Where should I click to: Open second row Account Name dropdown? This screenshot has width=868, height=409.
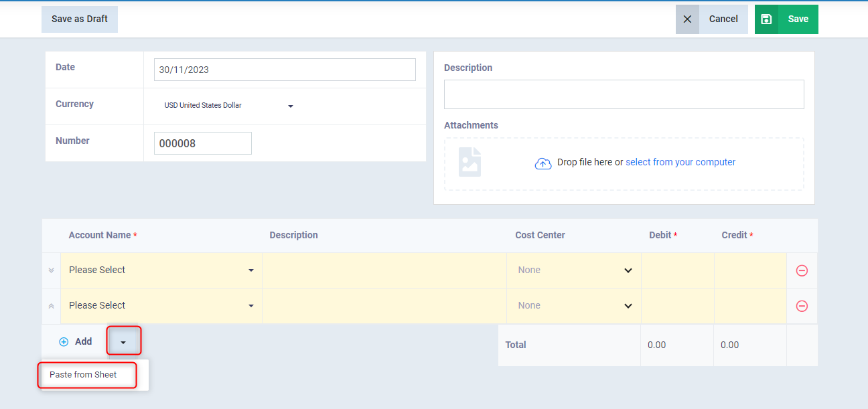[x=161, y=306]
